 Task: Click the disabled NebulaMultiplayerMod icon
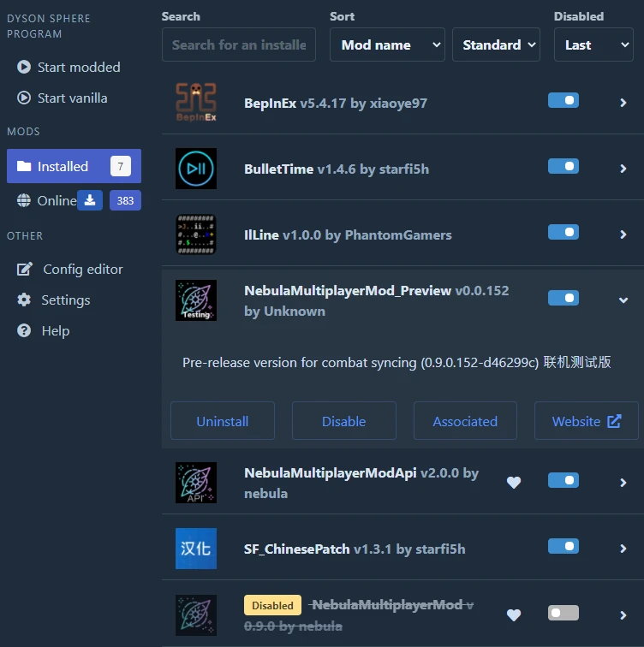pyautogui.click(x=196, y=614)
